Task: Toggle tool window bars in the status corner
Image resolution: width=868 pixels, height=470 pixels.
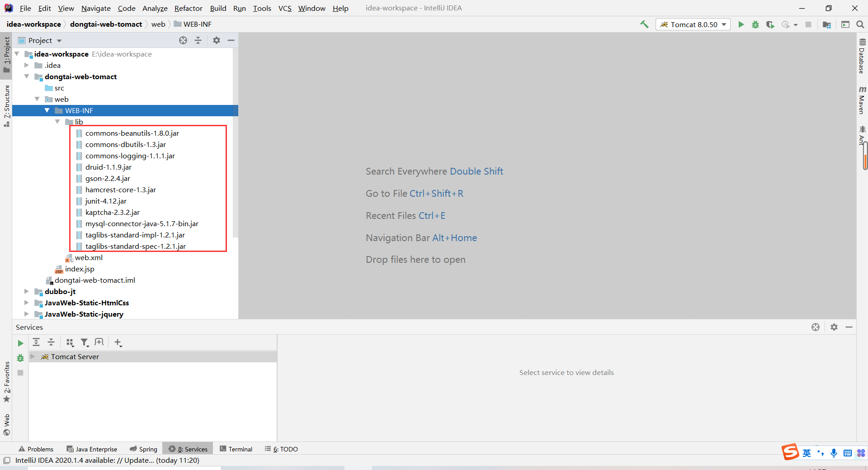Action: pyautogui.click(x=7, y=461)
